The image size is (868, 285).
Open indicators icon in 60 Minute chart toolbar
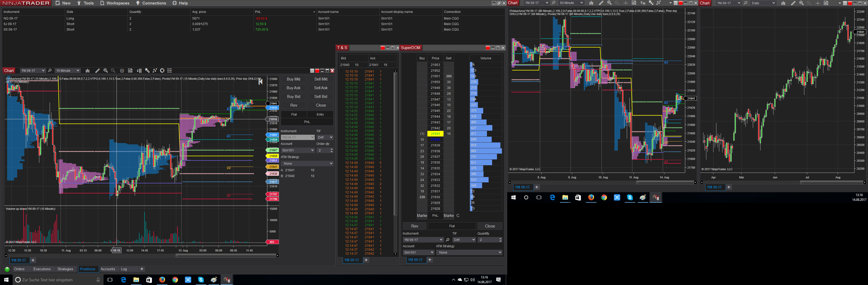coord(651,3)
